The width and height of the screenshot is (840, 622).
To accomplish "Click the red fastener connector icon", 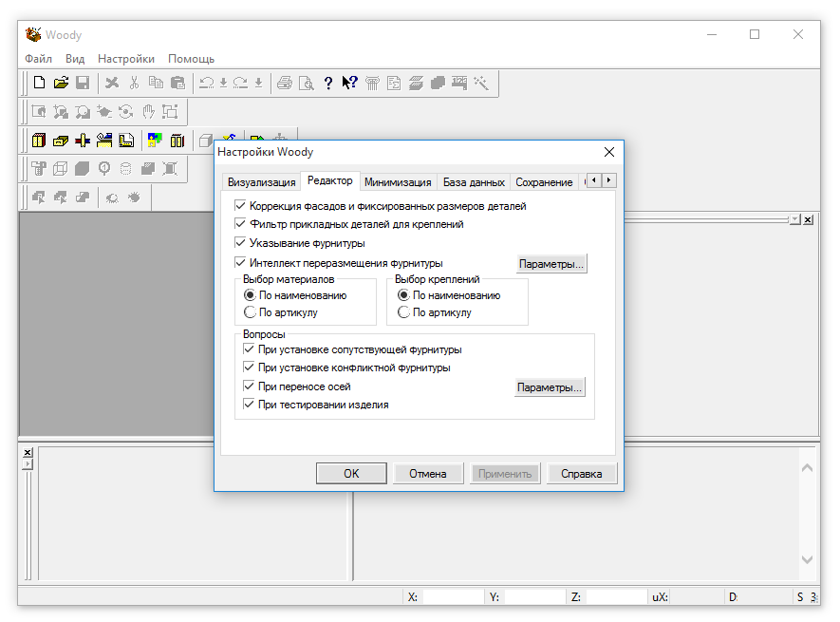I will click(83, 141).
